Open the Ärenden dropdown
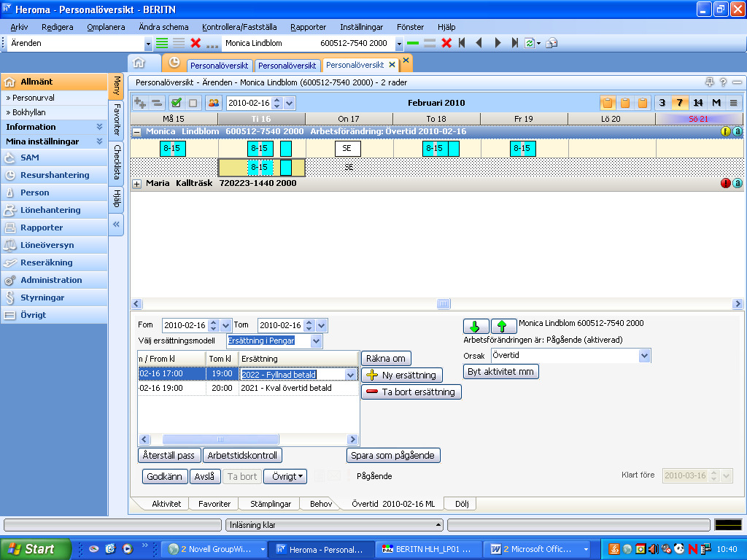Viewport: 747px width, 560px height. pos(148,44)
